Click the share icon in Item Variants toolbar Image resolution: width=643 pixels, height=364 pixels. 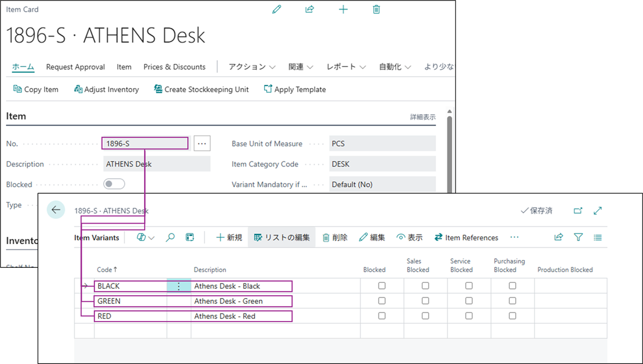(559, 237)
